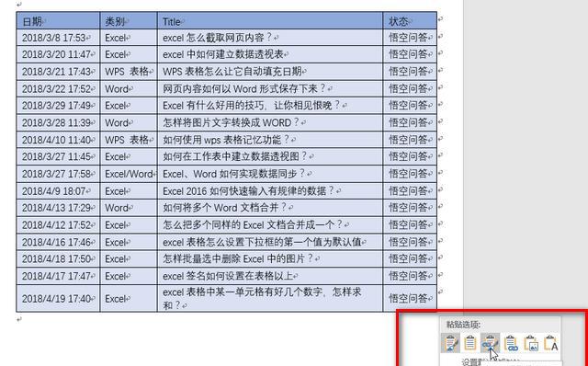Click the 粘贴选项 header label

point(463,325)
